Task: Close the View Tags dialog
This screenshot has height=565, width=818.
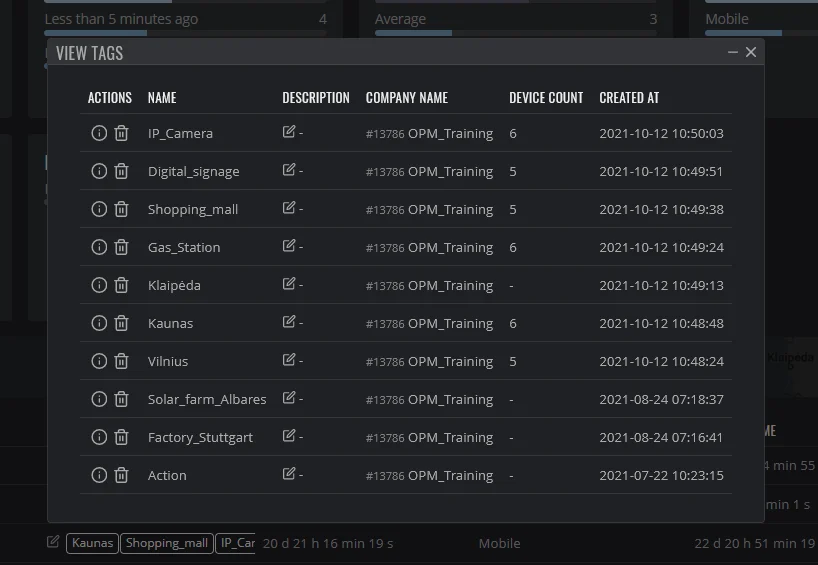Action: coord(751,52)
